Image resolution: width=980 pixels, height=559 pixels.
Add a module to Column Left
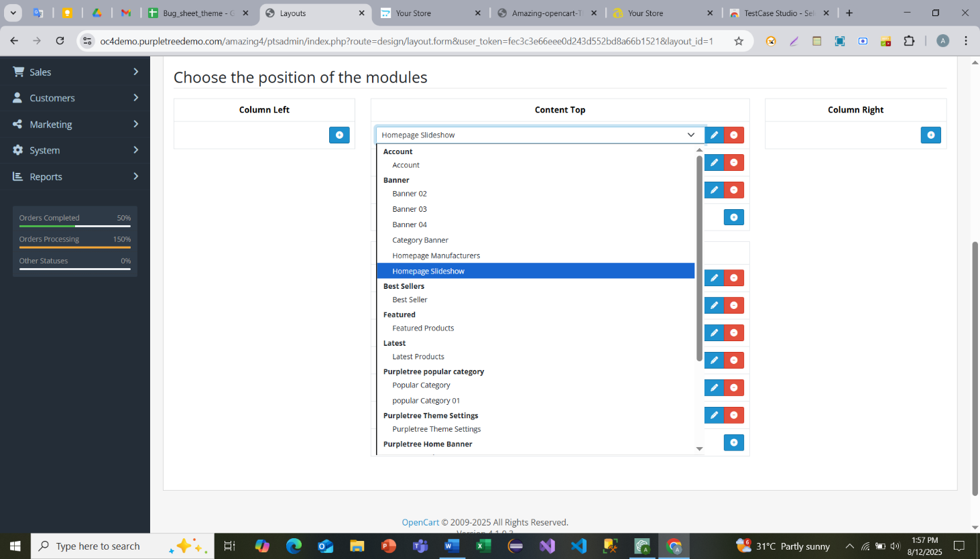point(339,135)
